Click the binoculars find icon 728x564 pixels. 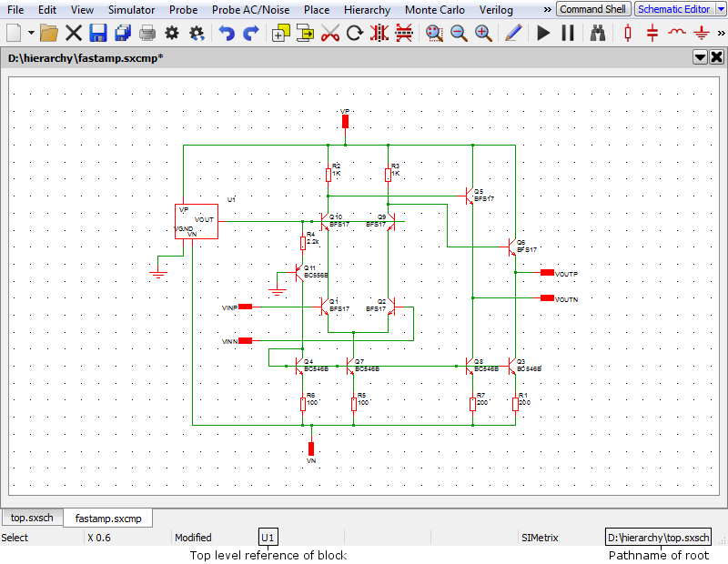pos(598,34)
